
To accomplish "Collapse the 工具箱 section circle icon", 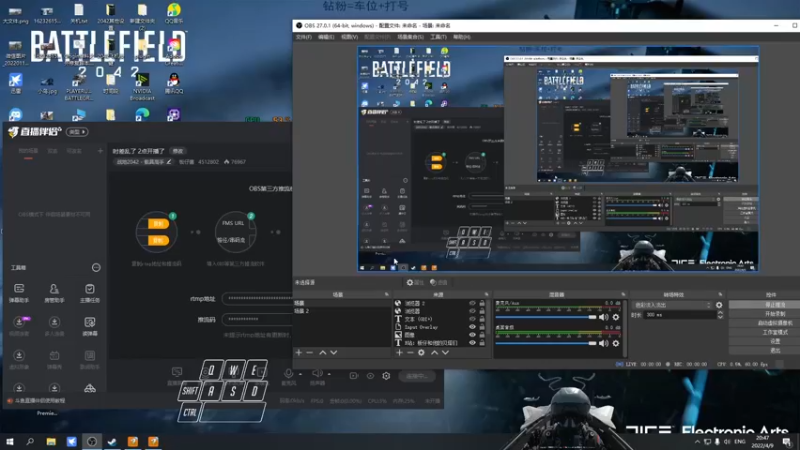I will pyautogui.click(x=96, y=267).
